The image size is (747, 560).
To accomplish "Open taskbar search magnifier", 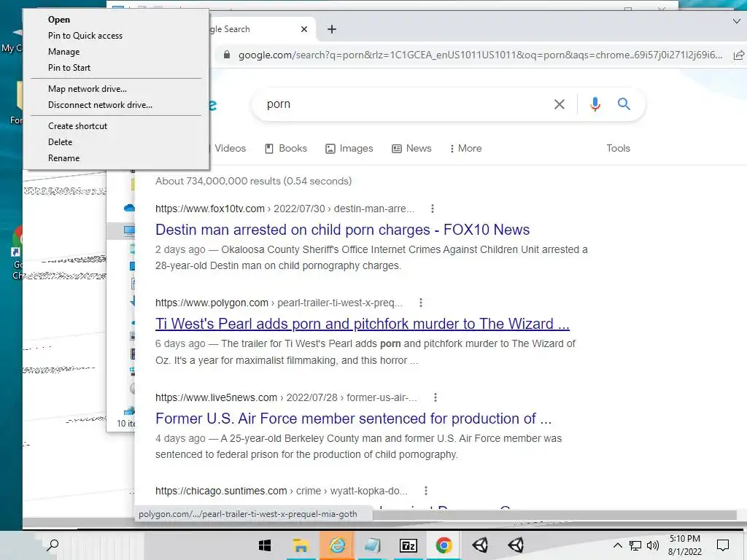I will (53, 545).
